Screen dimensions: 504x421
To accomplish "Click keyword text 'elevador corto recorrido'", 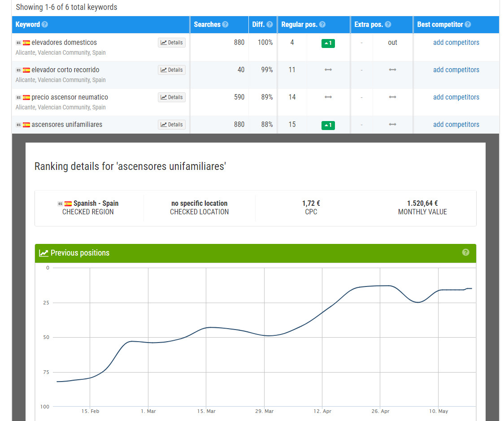I will 65,70.
